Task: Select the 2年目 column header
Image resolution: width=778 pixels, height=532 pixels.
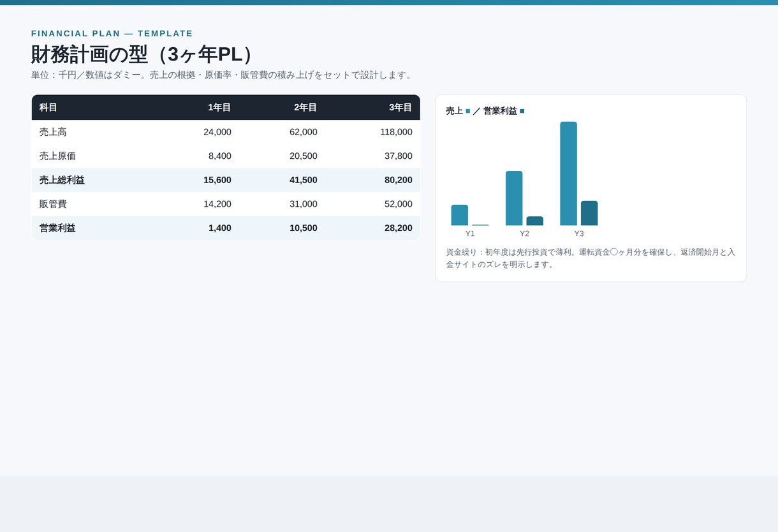Action: pos(305,107)
